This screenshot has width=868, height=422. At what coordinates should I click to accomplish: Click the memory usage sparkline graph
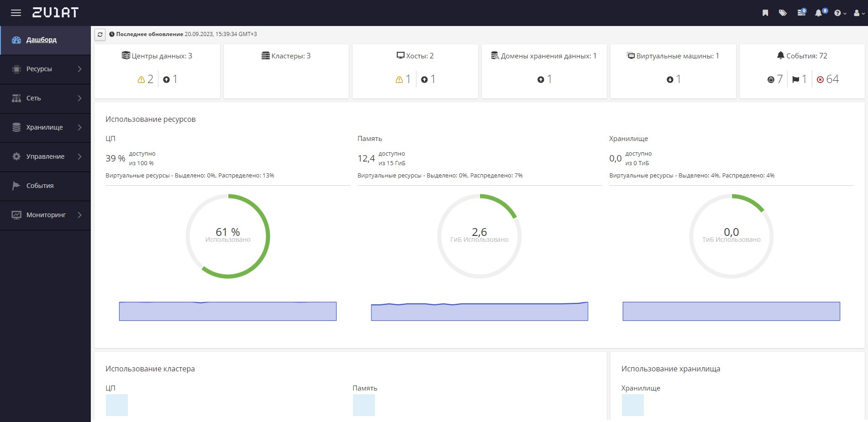tap(479, 311)
